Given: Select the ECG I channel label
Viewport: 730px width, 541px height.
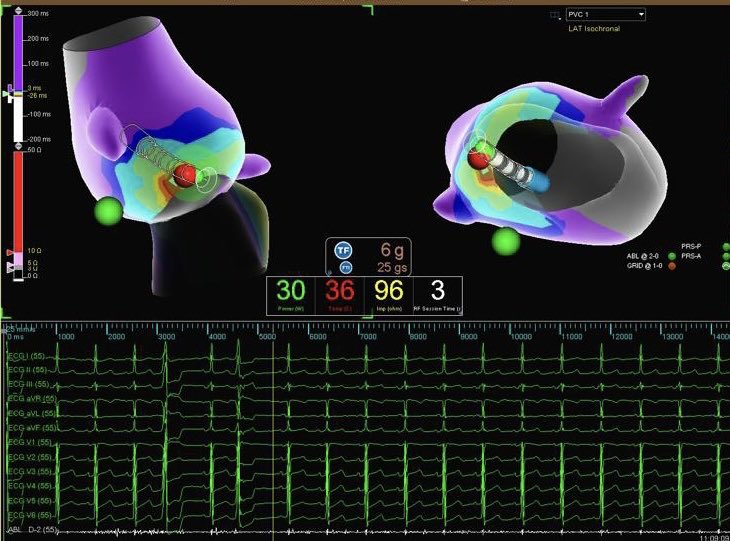Looking at the screenshot, I should [27, 356].
